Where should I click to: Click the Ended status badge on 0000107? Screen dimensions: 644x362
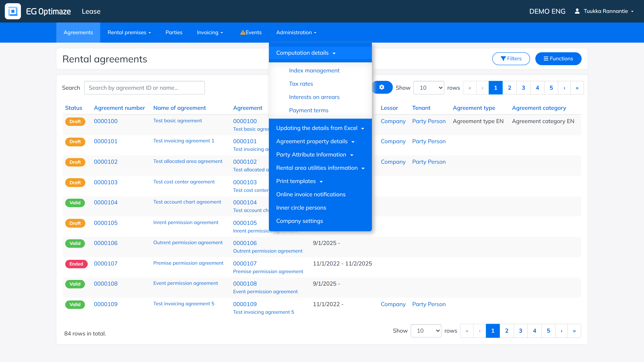pos(76,264)
